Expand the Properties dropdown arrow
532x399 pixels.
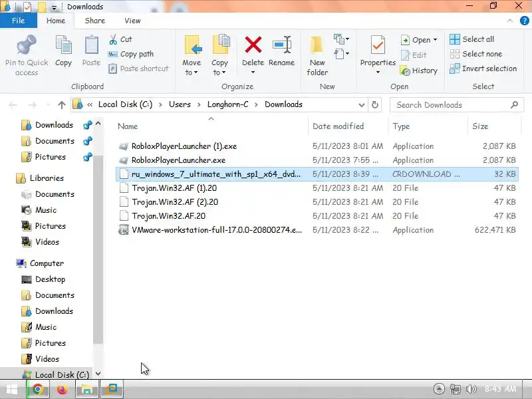[x=378, y=72]
